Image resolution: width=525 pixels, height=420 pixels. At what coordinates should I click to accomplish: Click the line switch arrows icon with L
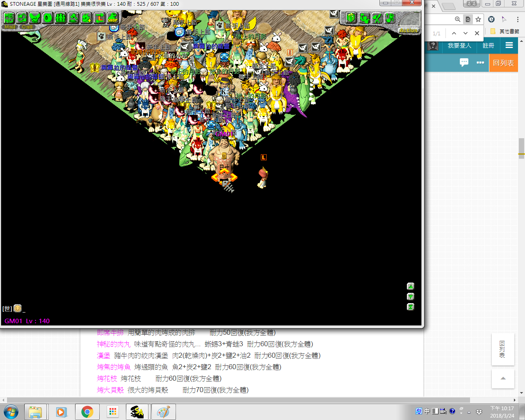point(100,18)
